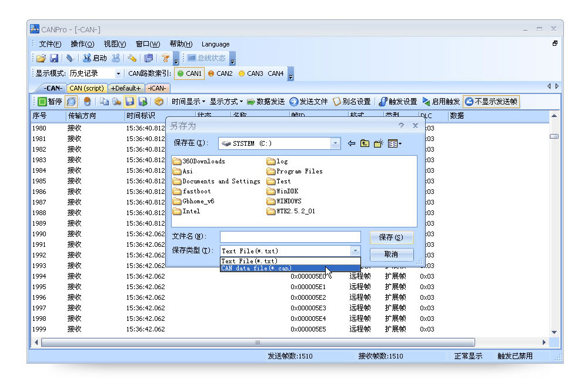
Task: Expand the 时间显示 dropdown menu
Action: click(188, 102)
